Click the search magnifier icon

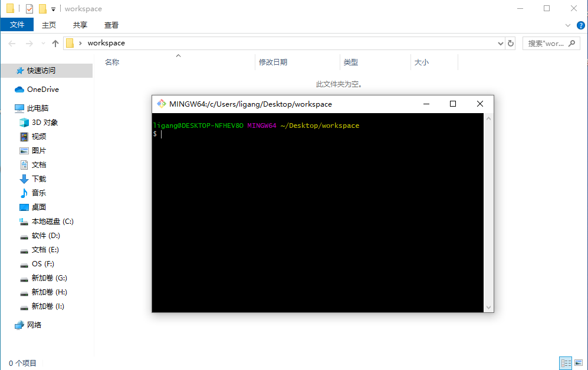[x=572, y=44]
